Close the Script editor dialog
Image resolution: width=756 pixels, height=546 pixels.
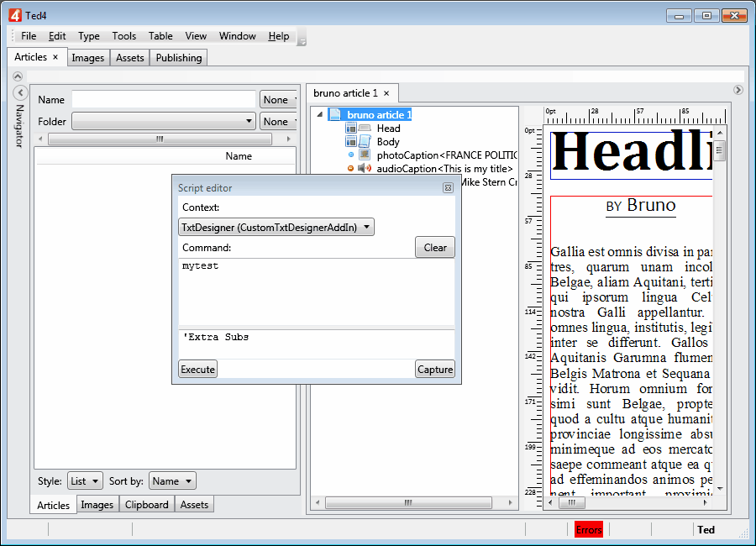point(448,188)
